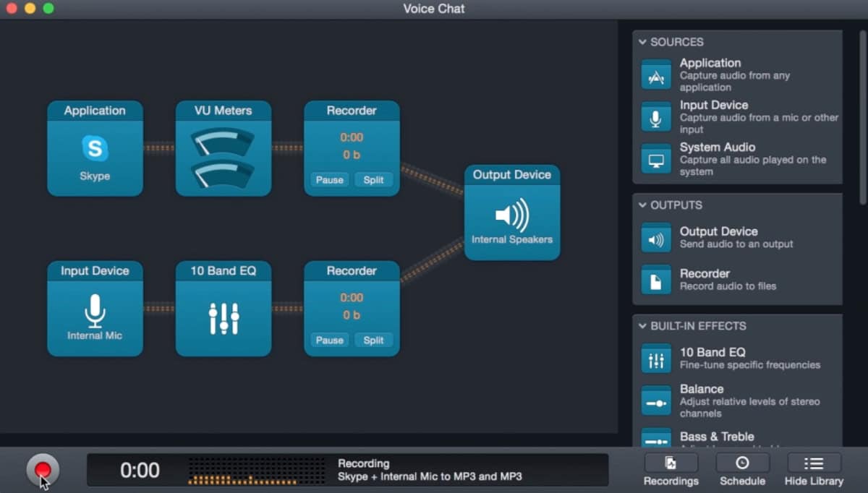Click 'Capture audio from any application' text

click(x=735, y=82)
